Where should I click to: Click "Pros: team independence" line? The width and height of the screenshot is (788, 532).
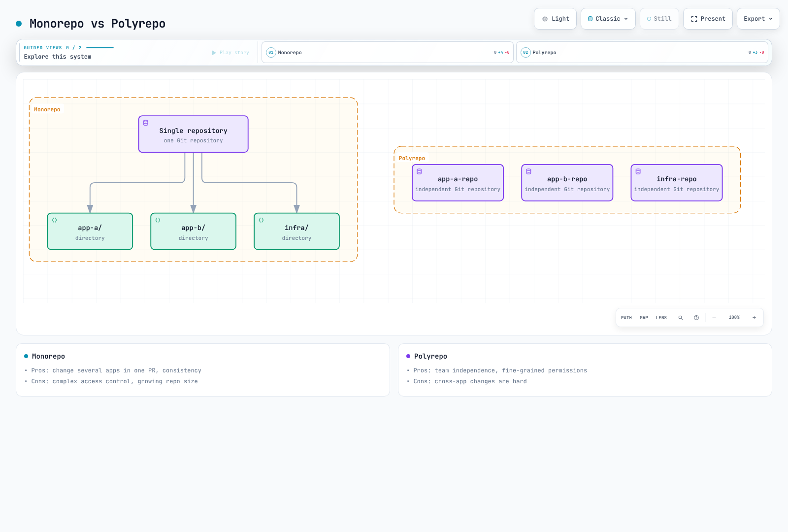click(x=500, y=370)
